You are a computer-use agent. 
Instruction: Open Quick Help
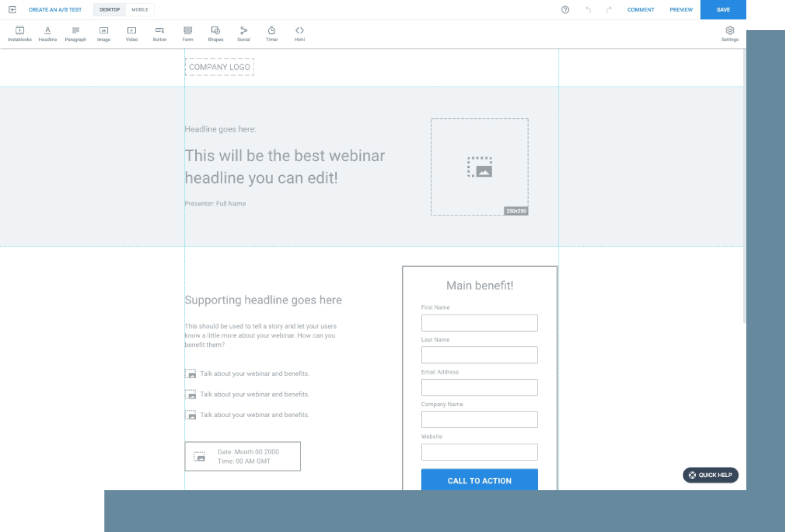click(710, 475)
